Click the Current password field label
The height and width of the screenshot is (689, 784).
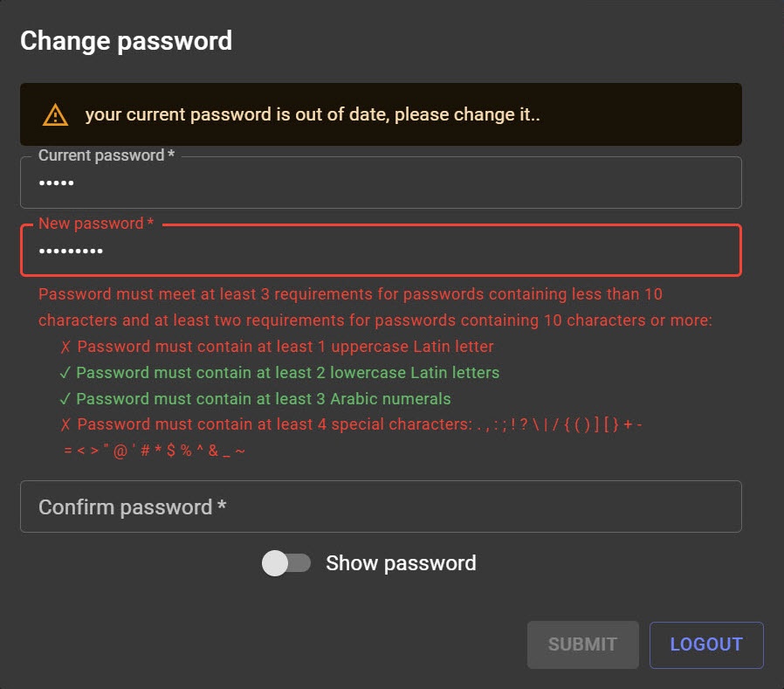point(106,155)
